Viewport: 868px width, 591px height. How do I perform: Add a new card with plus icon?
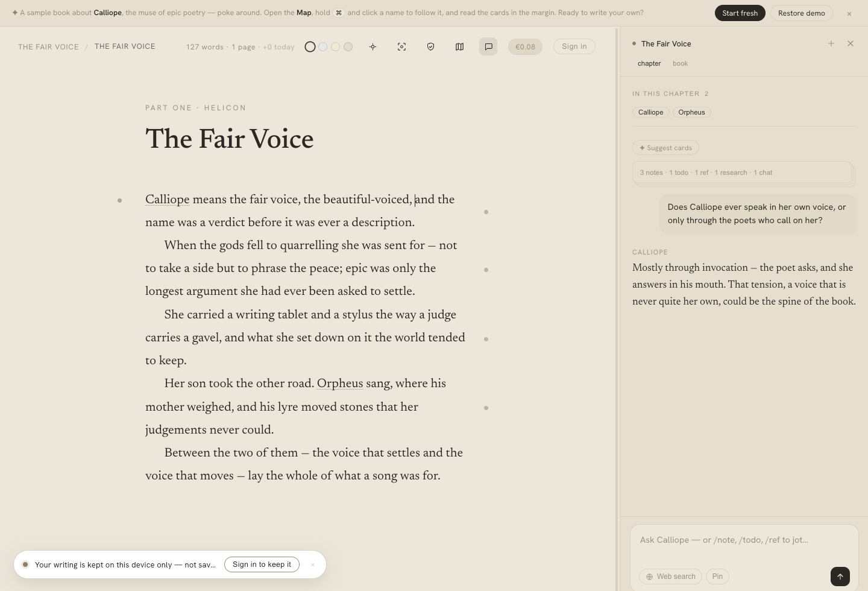831,43
